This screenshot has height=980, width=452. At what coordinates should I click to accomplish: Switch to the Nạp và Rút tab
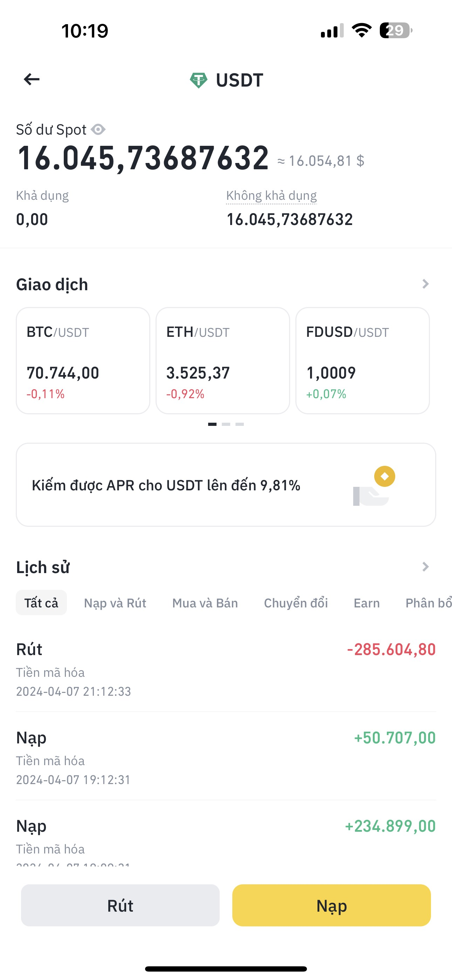pyautogui.click(x=115, y=603)
